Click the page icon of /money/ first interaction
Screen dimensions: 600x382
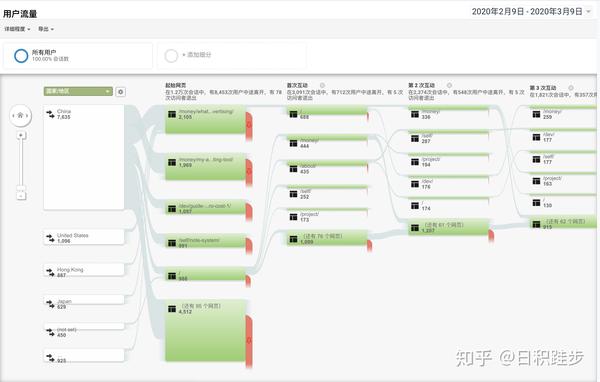coord(293,143)
